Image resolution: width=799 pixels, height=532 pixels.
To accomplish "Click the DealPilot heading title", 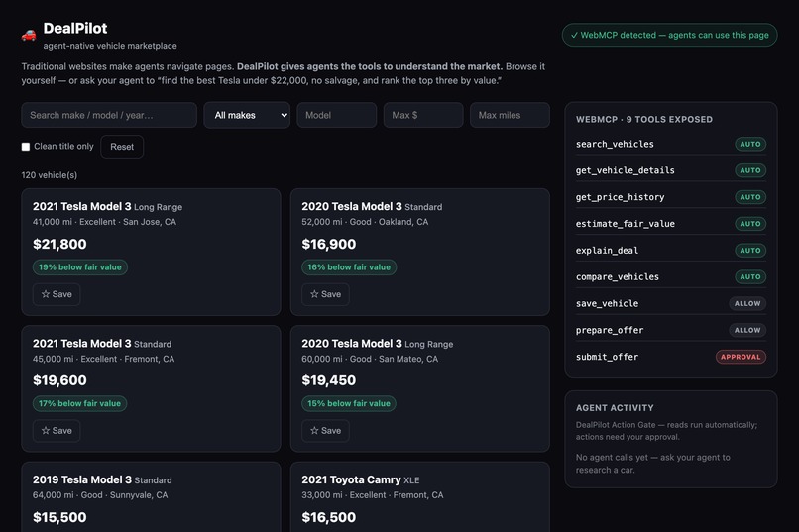I will [x=75, y=28].
